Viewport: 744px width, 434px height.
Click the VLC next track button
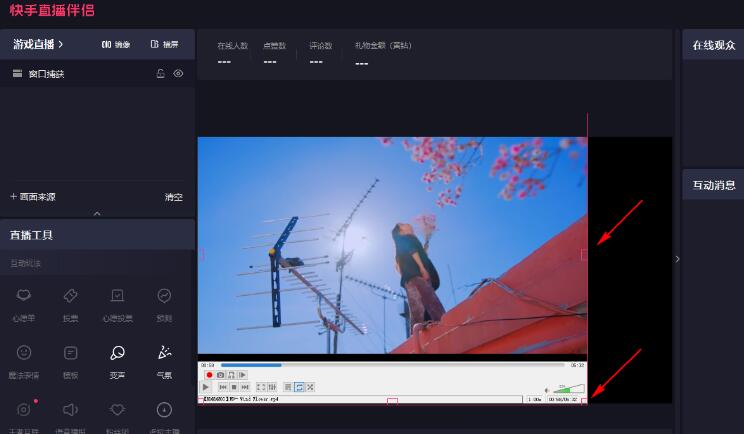point(244,388)
